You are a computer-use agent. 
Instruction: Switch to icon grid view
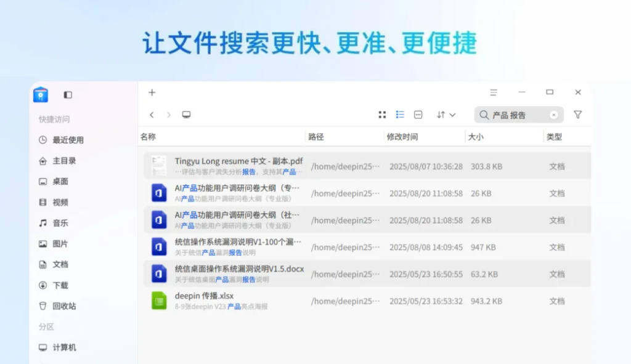coord(382,115)
